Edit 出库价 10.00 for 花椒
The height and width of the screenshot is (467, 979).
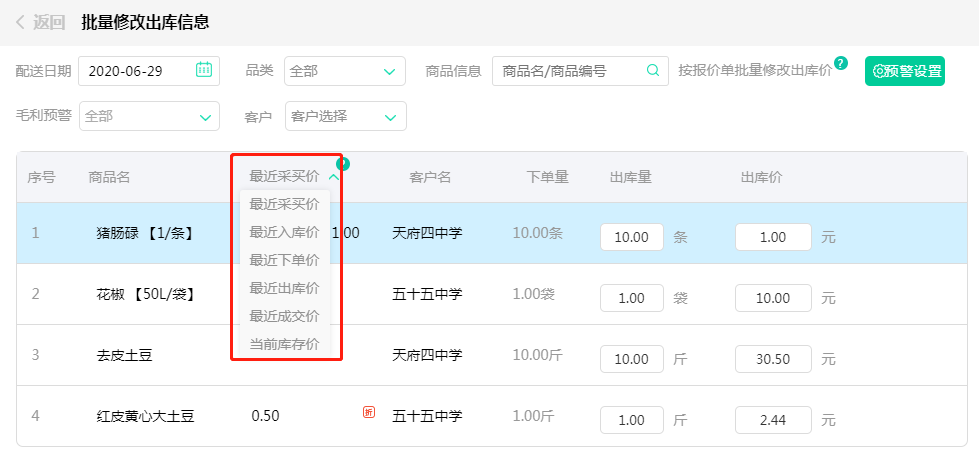(774, 298)
